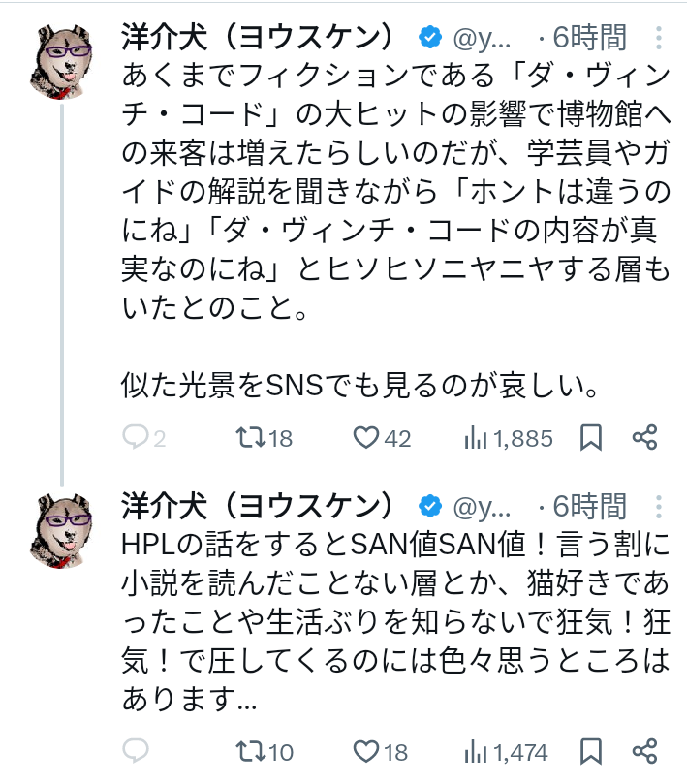687x784 pixels.
Task: Like the tweet with 42 likes
Action: click(365, 438)
